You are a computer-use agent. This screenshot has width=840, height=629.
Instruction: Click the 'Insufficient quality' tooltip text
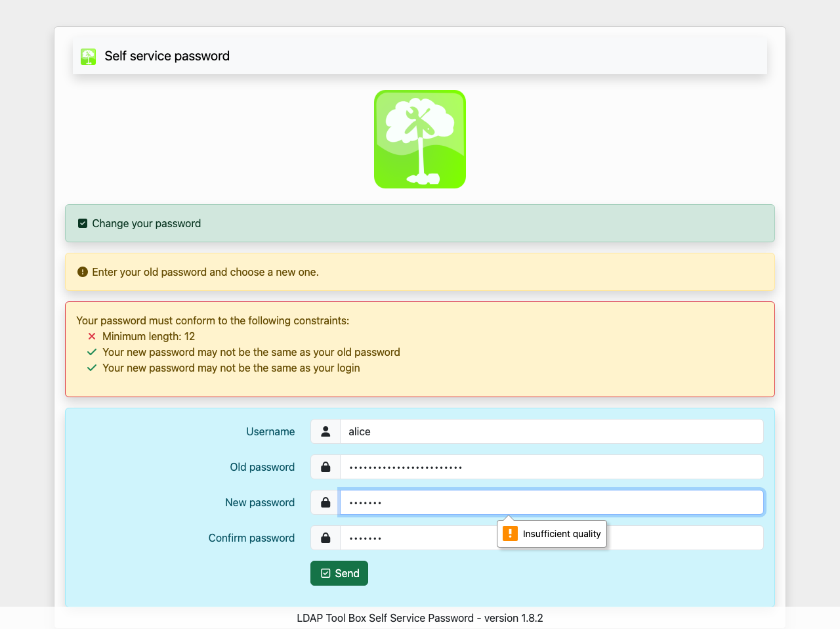(562, 534)
